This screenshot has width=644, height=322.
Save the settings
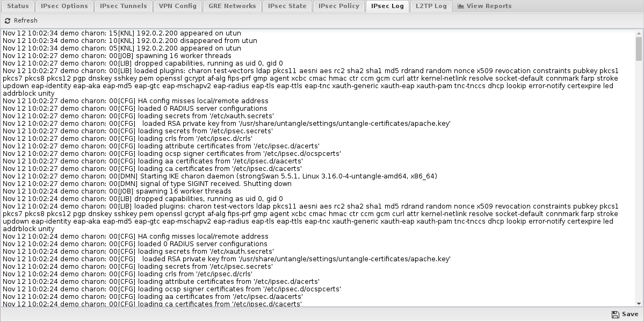pos(625,314)
